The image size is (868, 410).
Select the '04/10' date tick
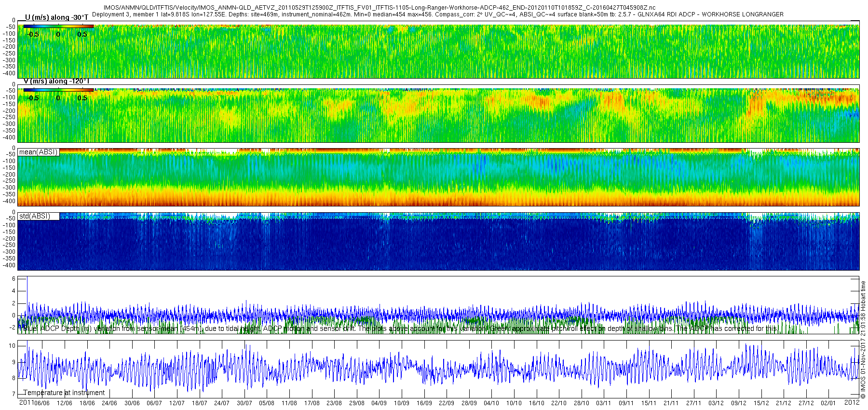[491, 403]
